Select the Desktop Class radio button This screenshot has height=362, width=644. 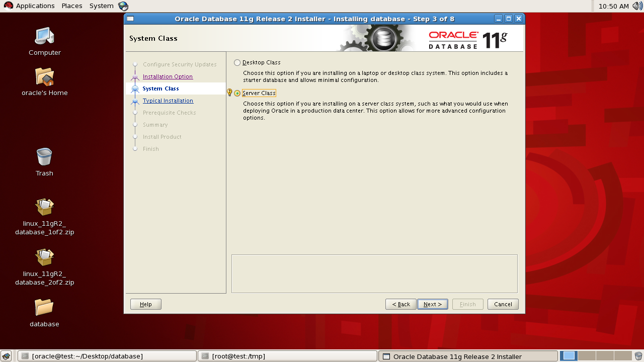[x=237, y=63]
